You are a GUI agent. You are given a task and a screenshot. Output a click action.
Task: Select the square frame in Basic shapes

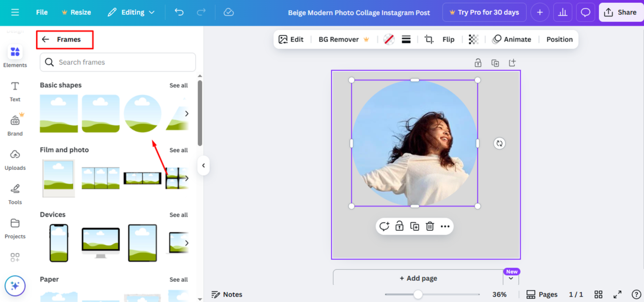[59, 114]
